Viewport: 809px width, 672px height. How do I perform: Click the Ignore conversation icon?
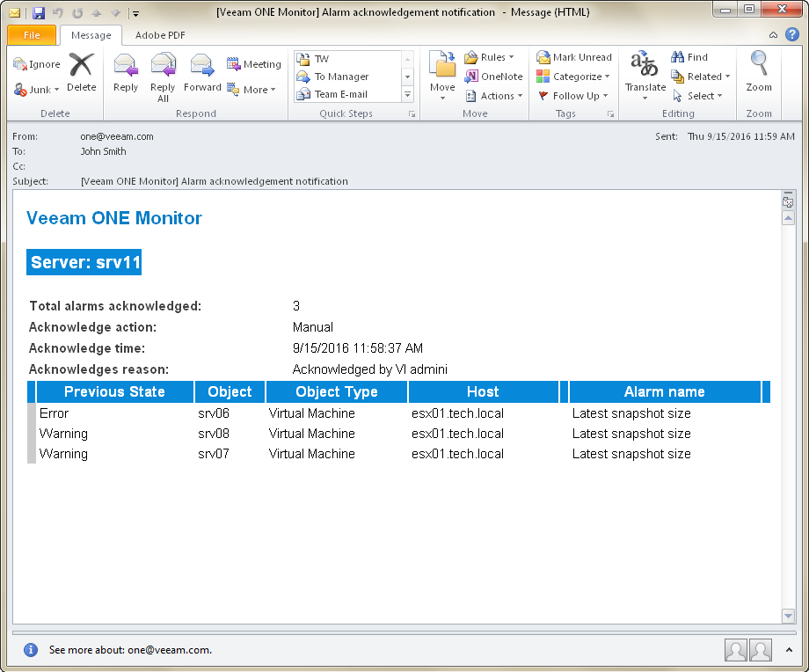pyautogui.click(x=37, y=64)
